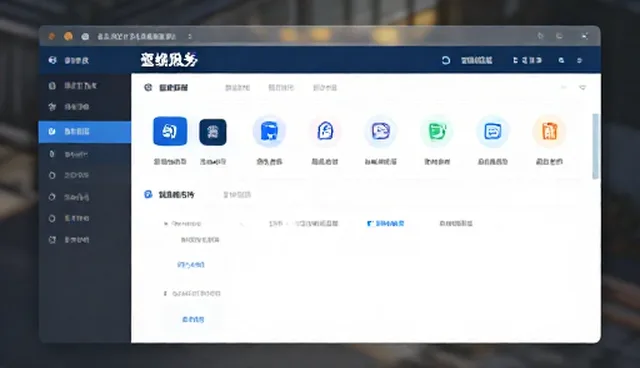This screenshot has height=368, width=640.
Task: Click the round icon before top section title
Action: (x=148, y=87)
